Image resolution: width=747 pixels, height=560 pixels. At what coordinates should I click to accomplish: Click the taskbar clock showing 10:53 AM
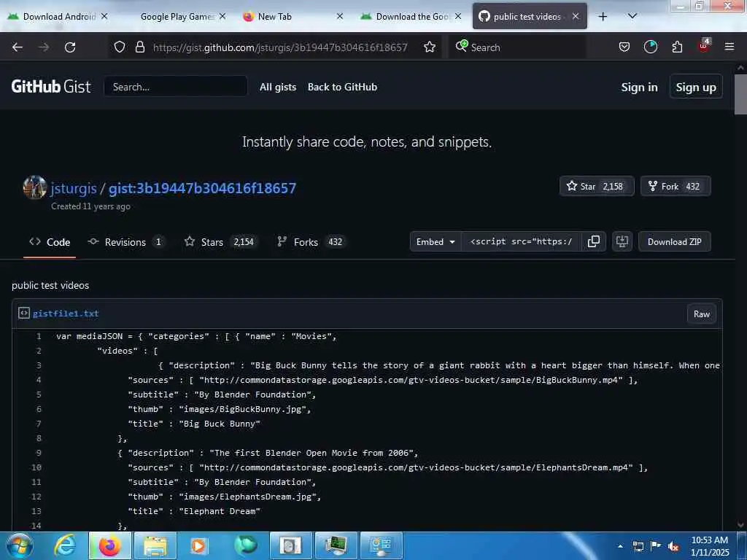(x=709, y=546)
